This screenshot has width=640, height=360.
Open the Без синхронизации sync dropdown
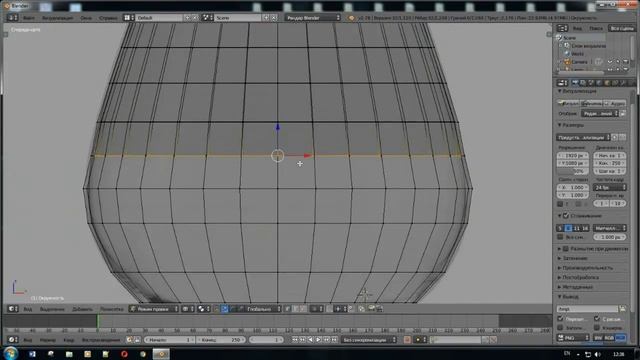pyautogui.click(x=369, y=340)
